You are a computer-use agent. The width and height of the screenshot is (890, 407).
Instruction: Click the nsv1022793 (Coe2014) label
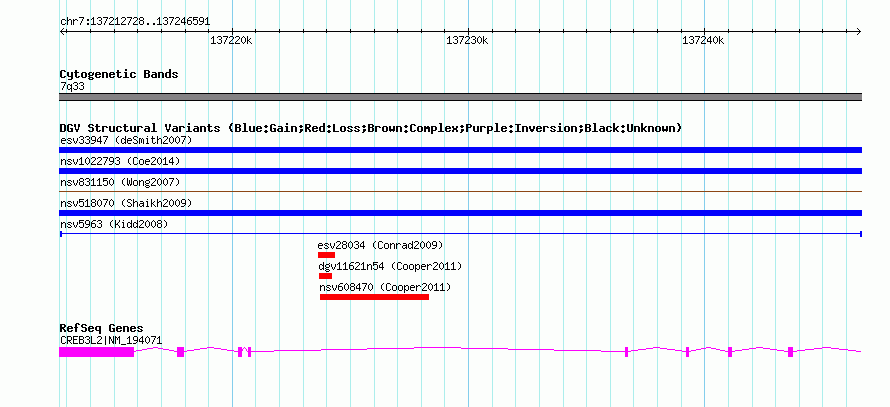[120, 161]
